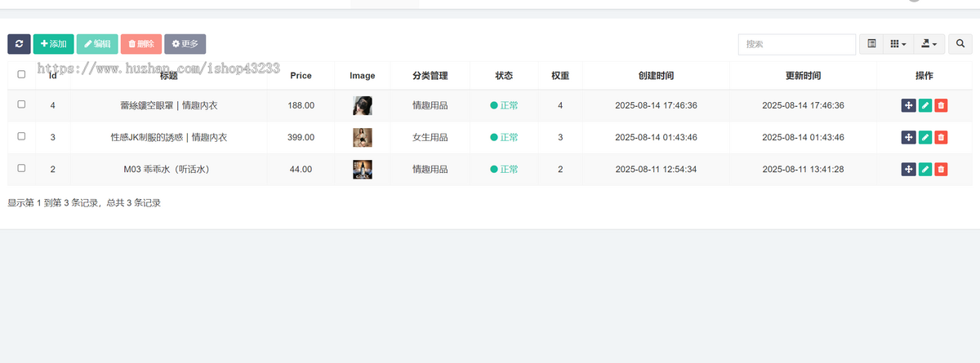
Task: Click the green 添加 (Add) button
Action: (53, 44)
